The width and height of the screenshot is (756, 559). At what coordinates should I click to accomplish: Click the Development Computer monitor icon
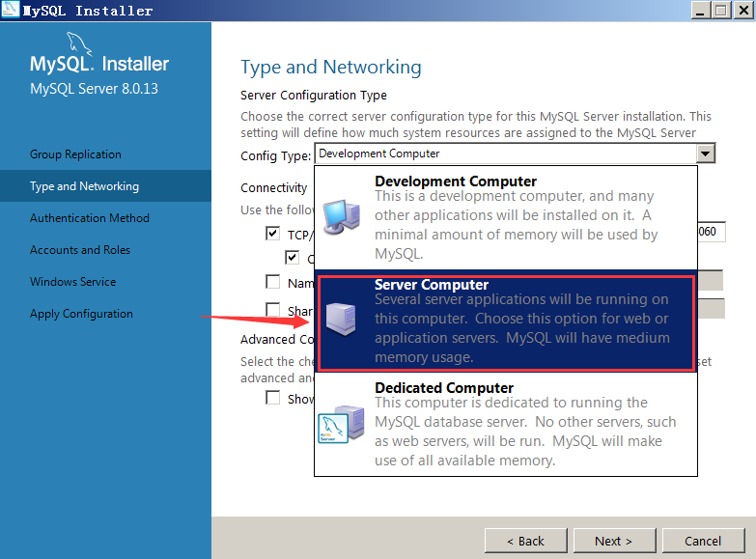[x=342, y=217]
